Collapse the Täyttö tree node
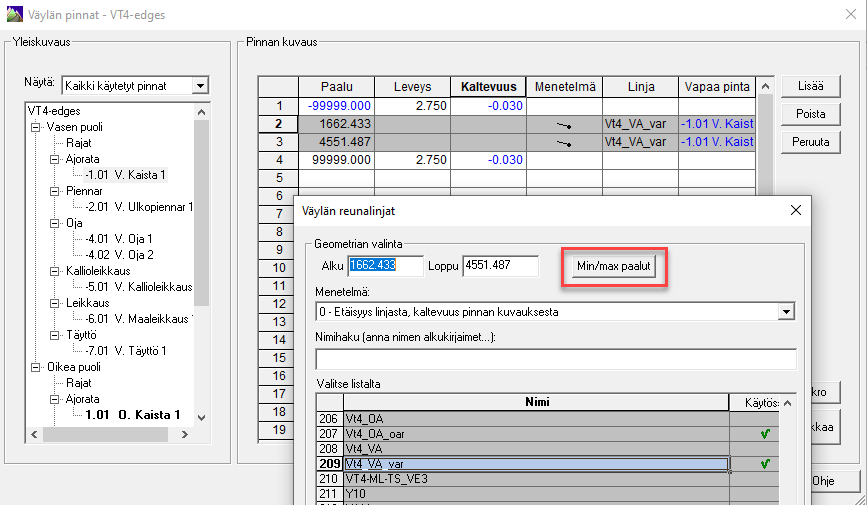The height and width of the screenshot is (505, 867). [54, 335]
